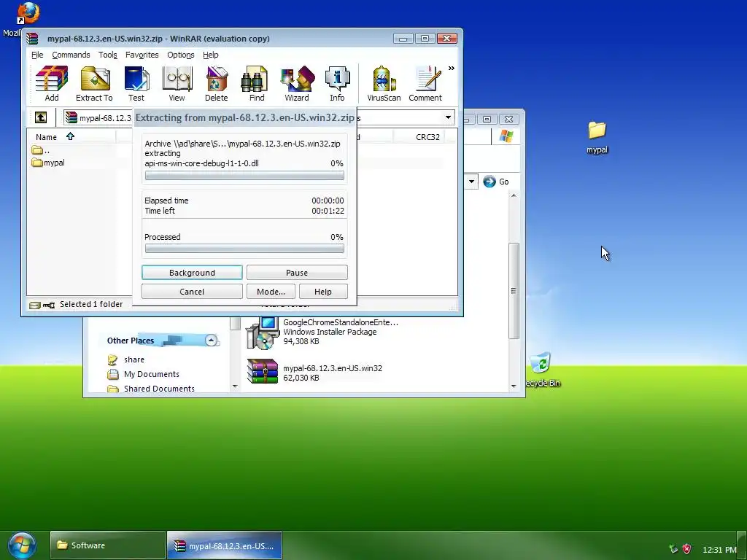The height and width of the screenshot is (560, 747).
Task: Select the mypal-68.12.3.en-US.win32 archive file
Action: pos(314,373)
